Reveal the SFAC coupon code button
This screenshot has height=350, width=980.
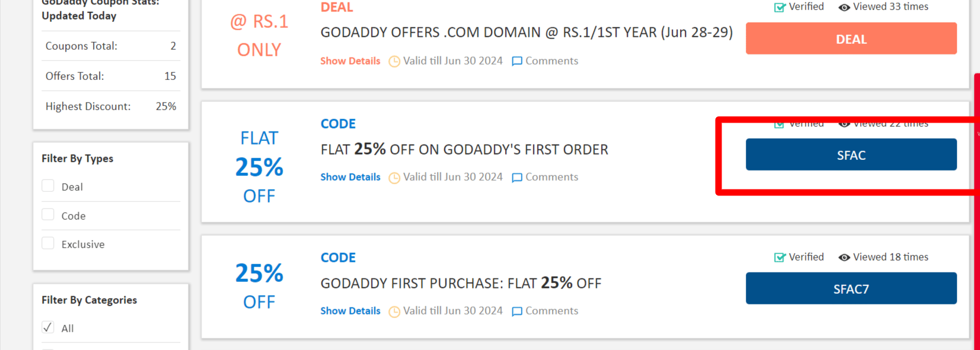click(x=851, y=155)
